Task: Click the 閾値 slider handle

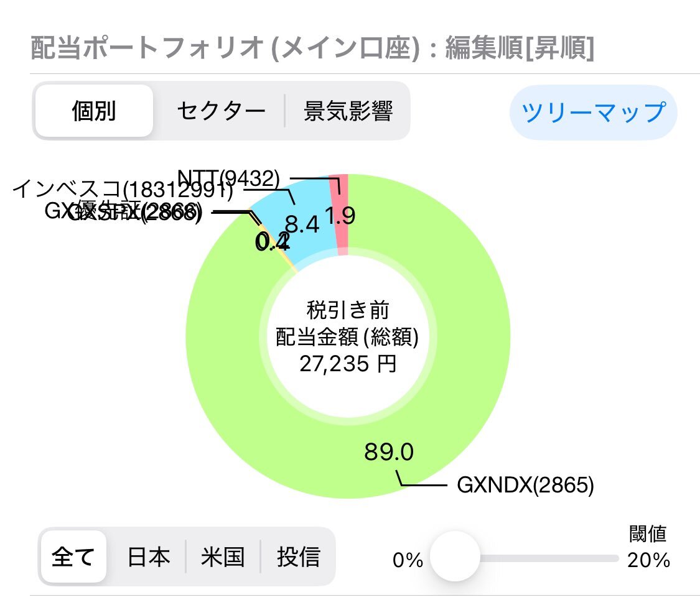Action: (455, 557)
